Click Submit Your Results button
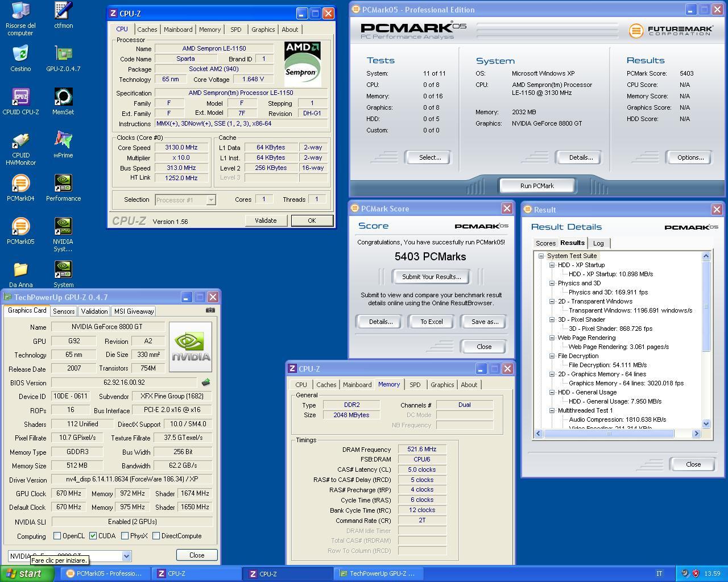The height and width of the screenshot is (582, 728). tap(431, 277)
